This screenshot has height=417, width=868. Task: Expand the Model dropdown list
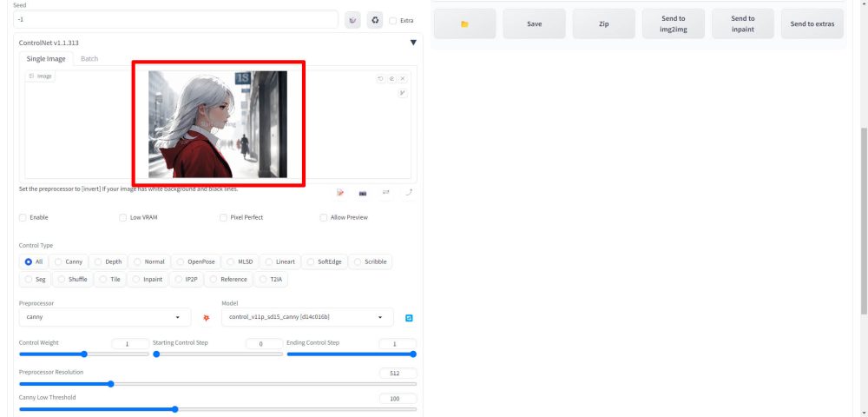[x=307, y=318]
